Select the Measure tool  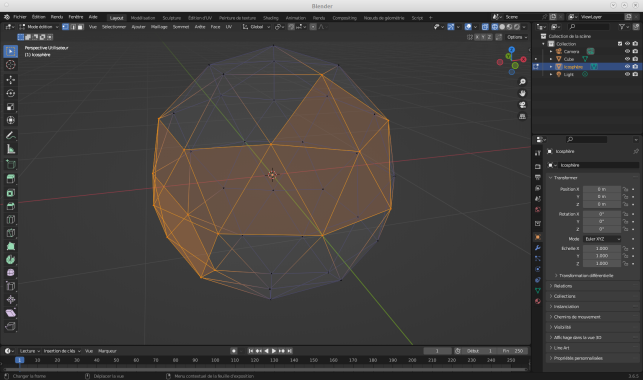point(11,149)
